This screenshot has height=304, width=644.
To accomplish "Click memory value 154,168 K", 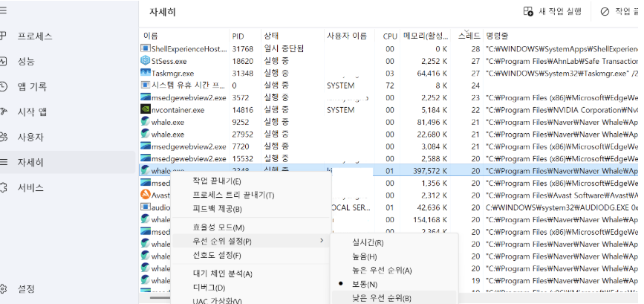I will (x=430, y=220).
